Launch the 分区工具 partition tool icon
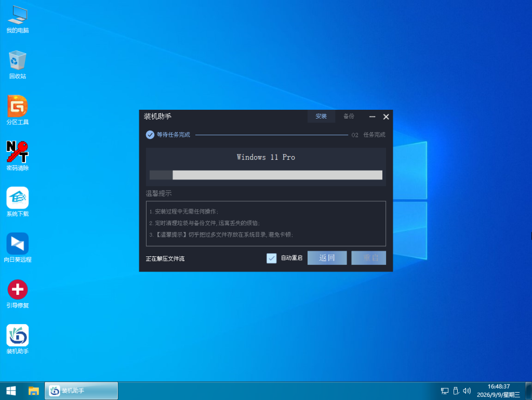 [x=18, y=110]
